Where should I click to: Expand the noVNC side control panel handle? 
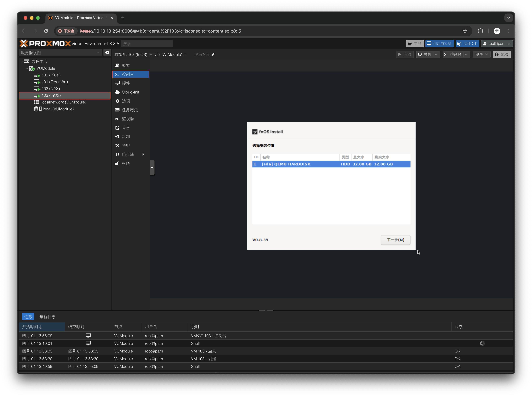tap(152, 167)
